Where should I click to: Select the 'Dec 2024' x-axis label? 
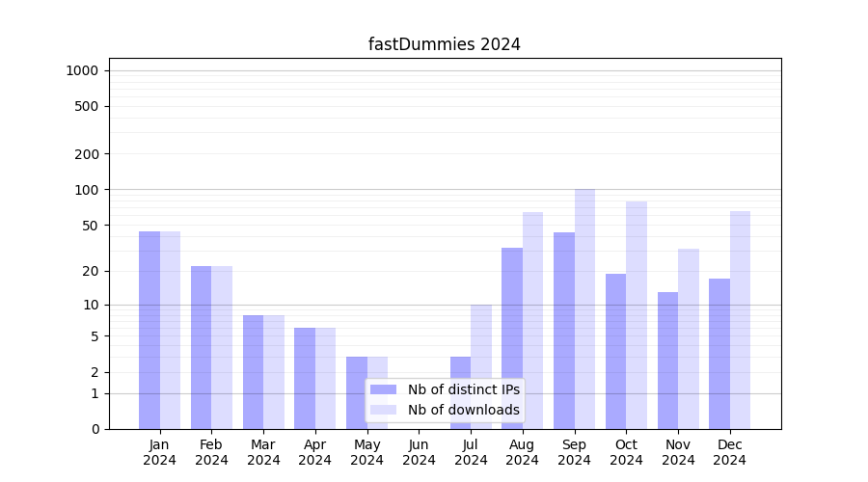point(729,452)
